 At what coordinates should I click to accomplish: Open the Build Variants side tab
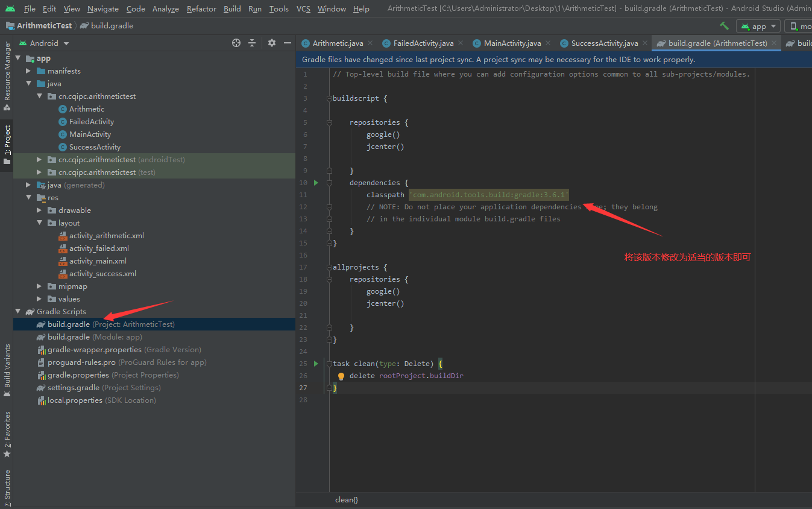point(7,370)
